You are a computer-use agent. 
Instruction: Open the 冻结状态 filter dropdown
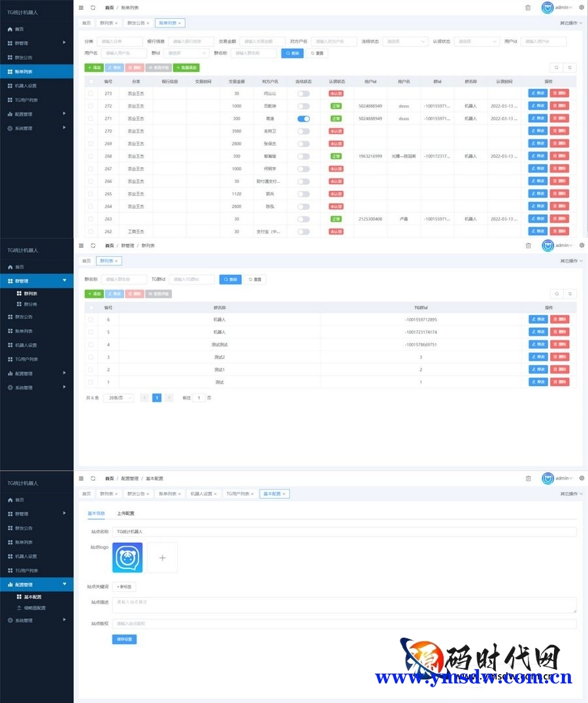404,41
